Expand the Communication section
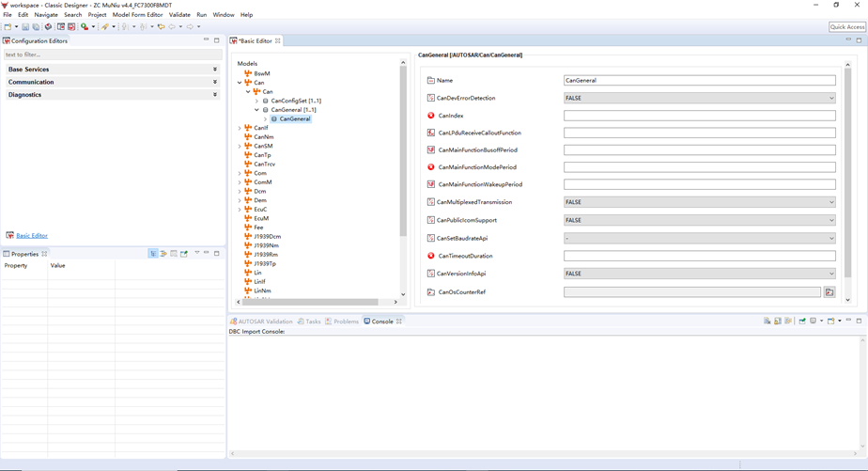 click(215, 82)
